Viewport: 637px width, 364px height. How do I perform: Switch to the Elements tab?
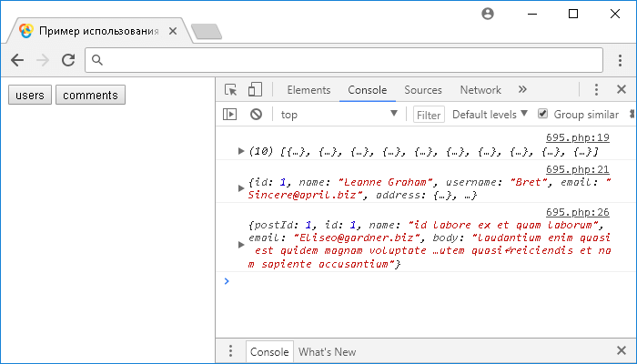(x=308, y=90)
